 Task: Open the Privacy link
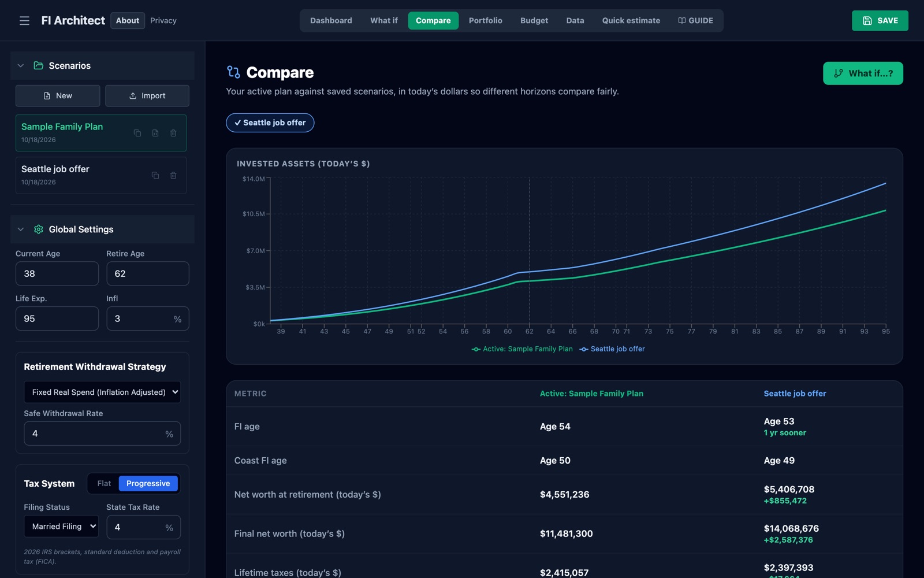(x=163, y=21)
